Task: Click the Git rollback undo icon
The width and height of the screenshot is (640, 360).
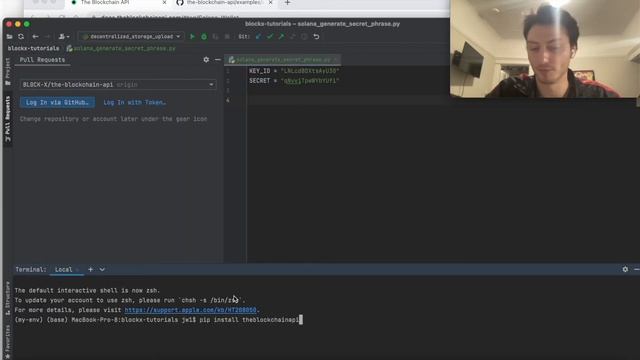Action: (x=316, y=36)
